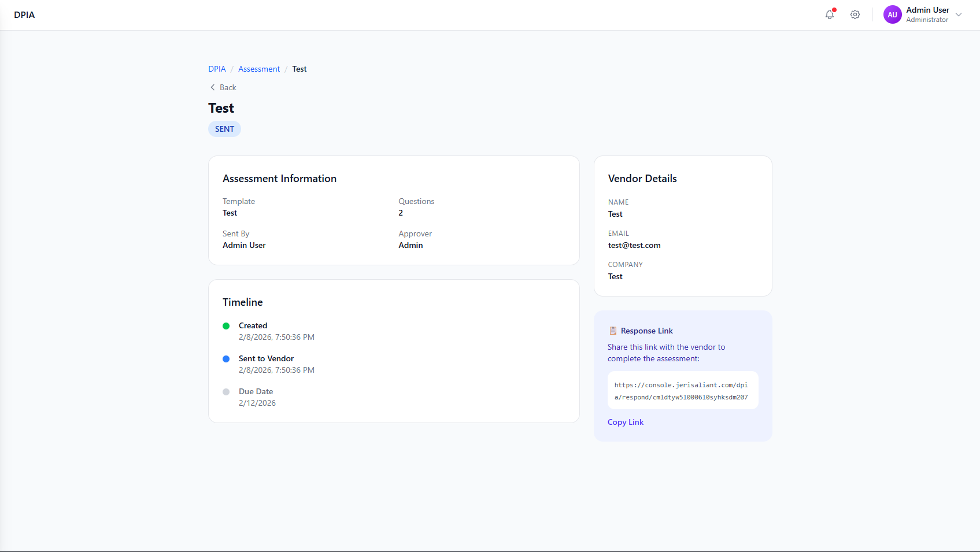Click the clipboard icon beside Response Link
This screenshot has height=552, width=980.
tap(613, 331)
